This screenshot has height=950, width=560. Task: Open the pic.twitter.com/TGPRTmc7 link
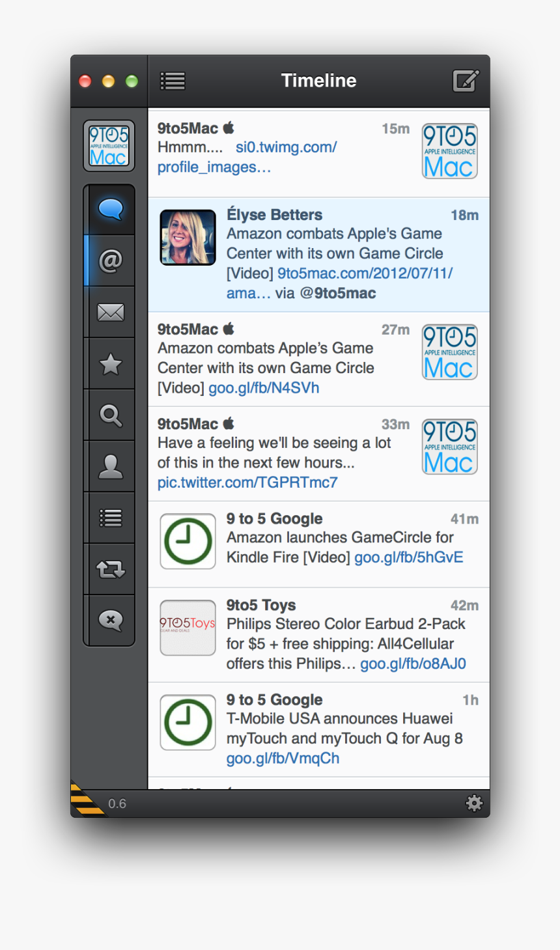point(247,482)
